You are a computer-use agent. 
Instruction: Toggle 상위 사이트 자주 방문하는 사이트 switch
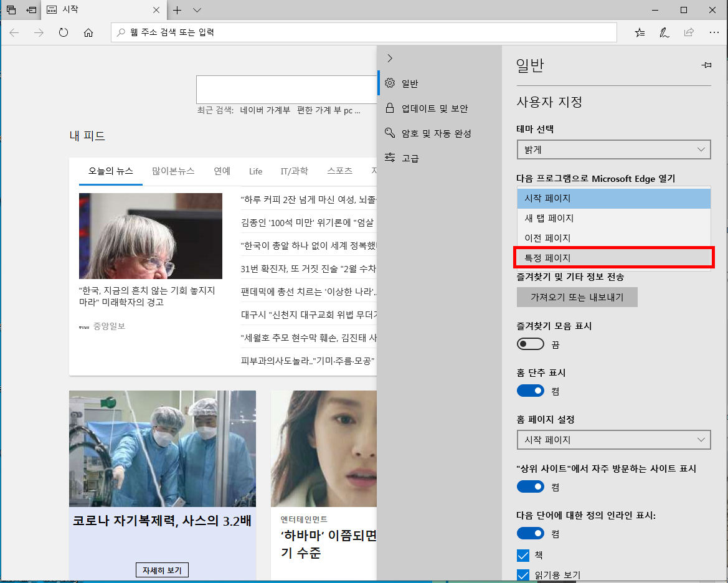[x=530, y=487]
